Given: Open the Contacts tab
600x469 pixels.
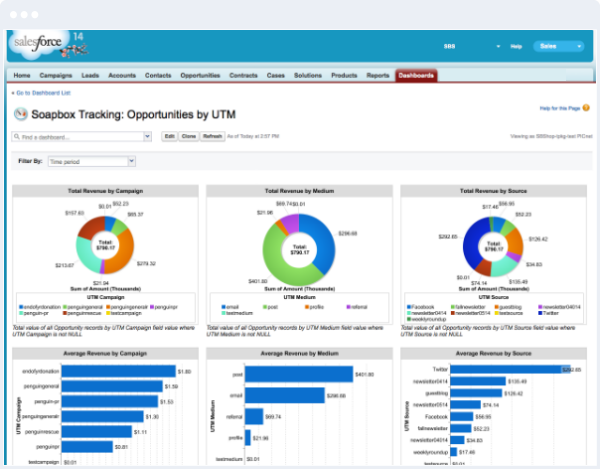Looking at the screenshot, I should 158,75.
